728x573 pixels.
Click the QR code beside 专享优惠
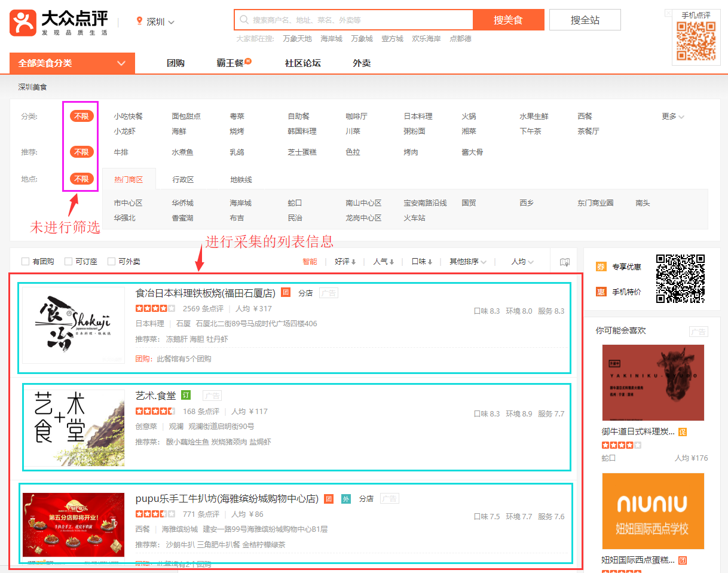681,279
